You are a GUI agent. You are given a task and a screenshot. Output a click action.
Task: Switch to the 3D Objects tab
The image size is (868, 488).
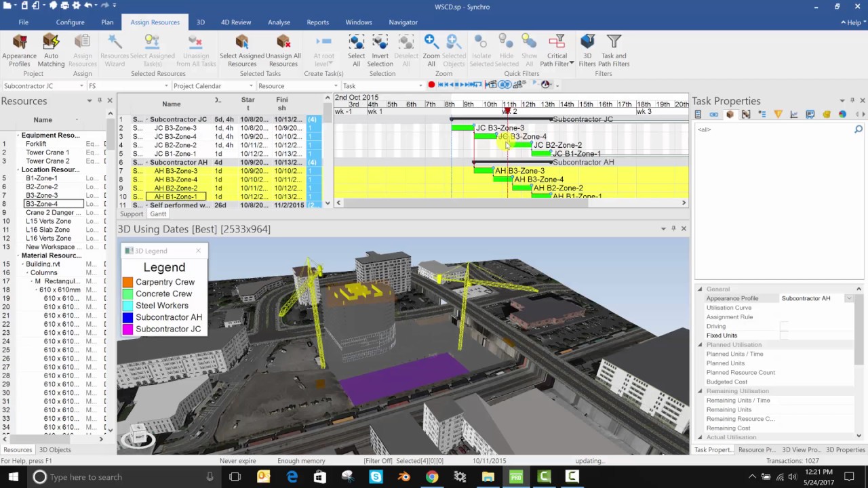(x=55, y=450)
